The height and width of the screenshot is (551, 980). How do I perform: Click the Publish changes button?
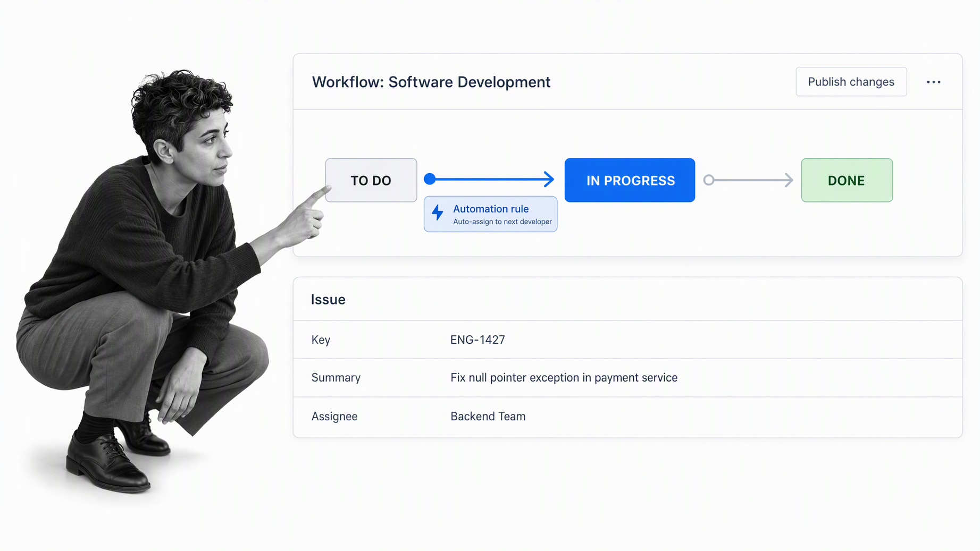[x=851, y=82]
